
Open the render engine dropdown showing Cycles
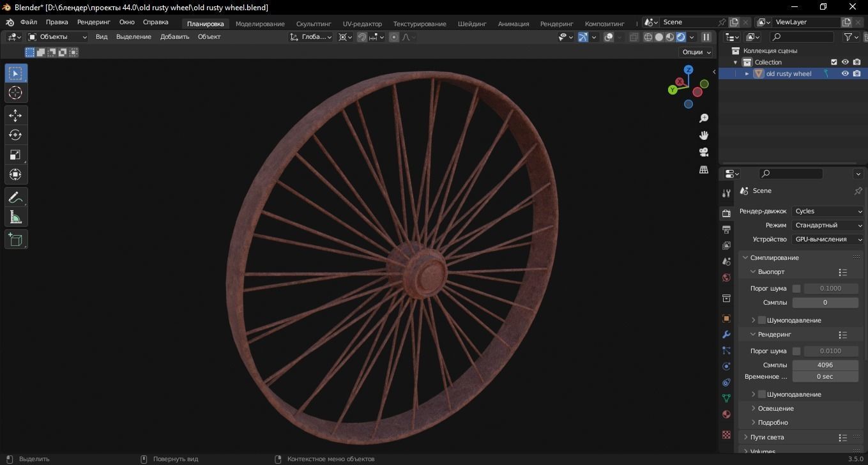point(828,211)
